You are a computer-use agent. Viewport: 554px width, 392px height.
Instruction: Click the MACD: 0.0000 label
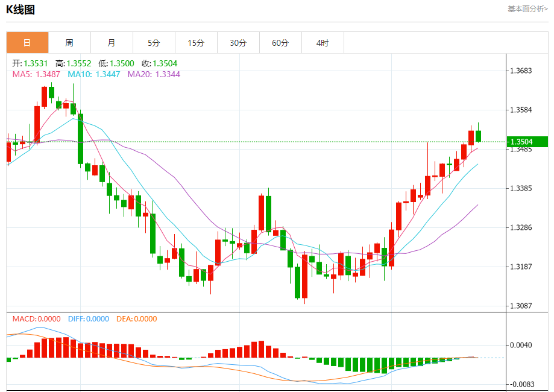[36, 319]
